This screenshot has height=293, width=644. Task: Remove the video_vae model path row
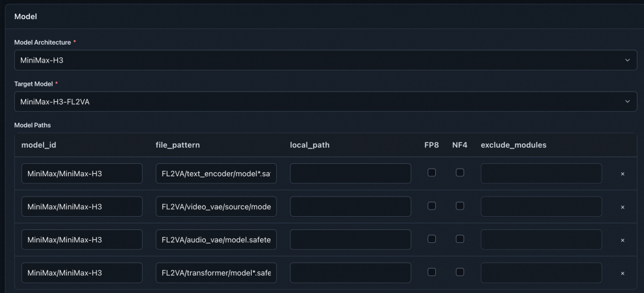(622, 207)
